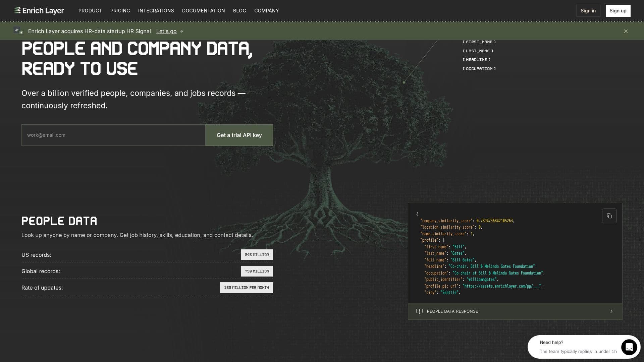Click the Rate of updates: label
Viewport: 644px width, 362px height.
[x=42, y=288]
